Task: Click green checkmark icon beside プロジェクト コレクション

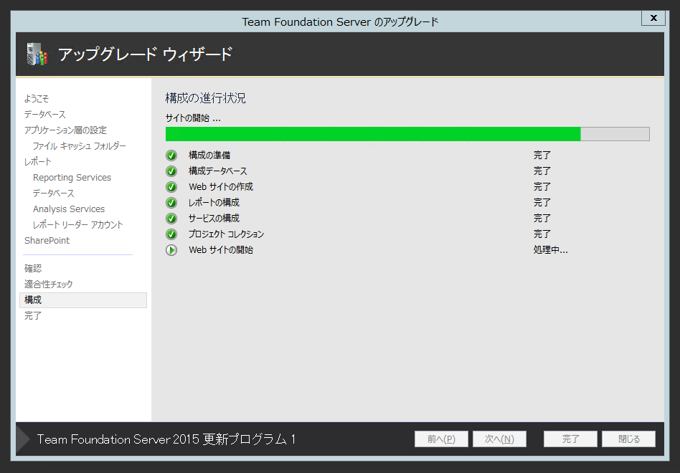Action: click(171, 234)
